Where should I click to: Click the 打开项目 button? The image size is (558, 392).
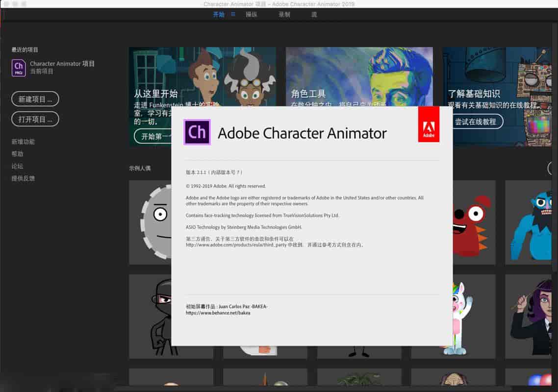click(x=35, y=119)
